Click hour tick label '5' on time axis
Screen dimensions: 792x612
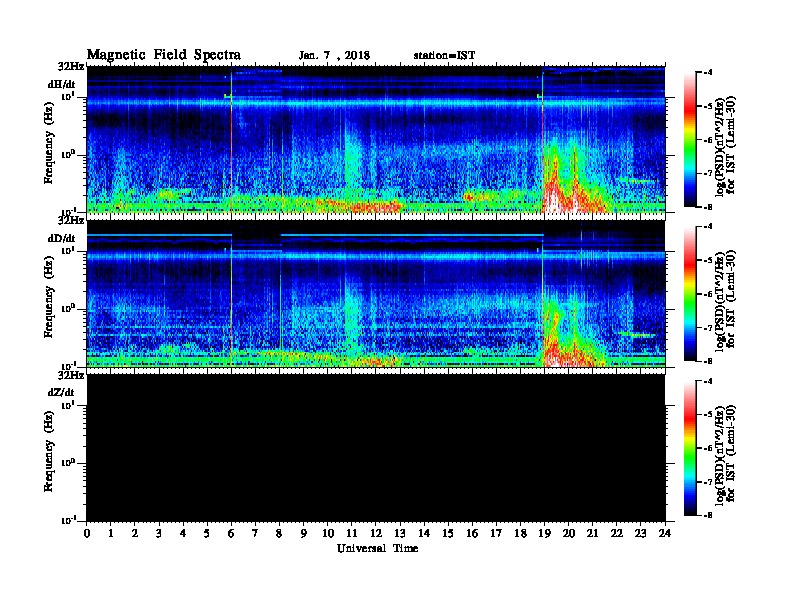click(207, 534)
